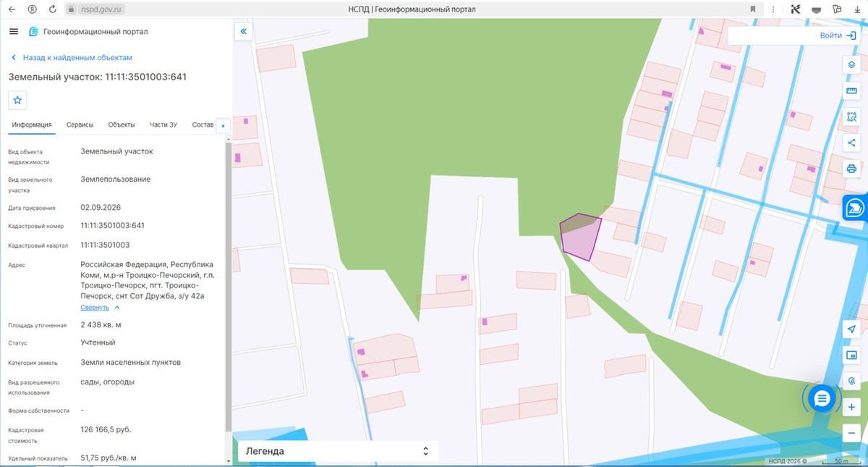Center map on my location
Image resolution: width=868 pixels, height=467 pixels.
[x=851, y=329]
